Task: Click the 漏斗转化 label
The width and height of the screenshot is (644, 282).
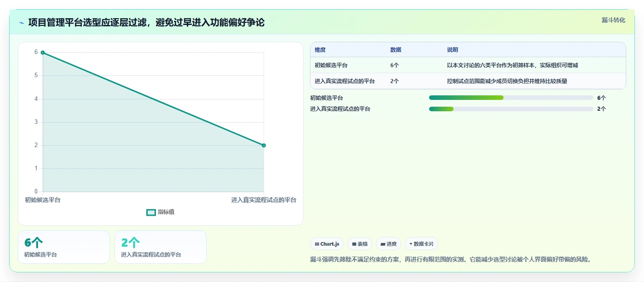Action: coord(614,20)
